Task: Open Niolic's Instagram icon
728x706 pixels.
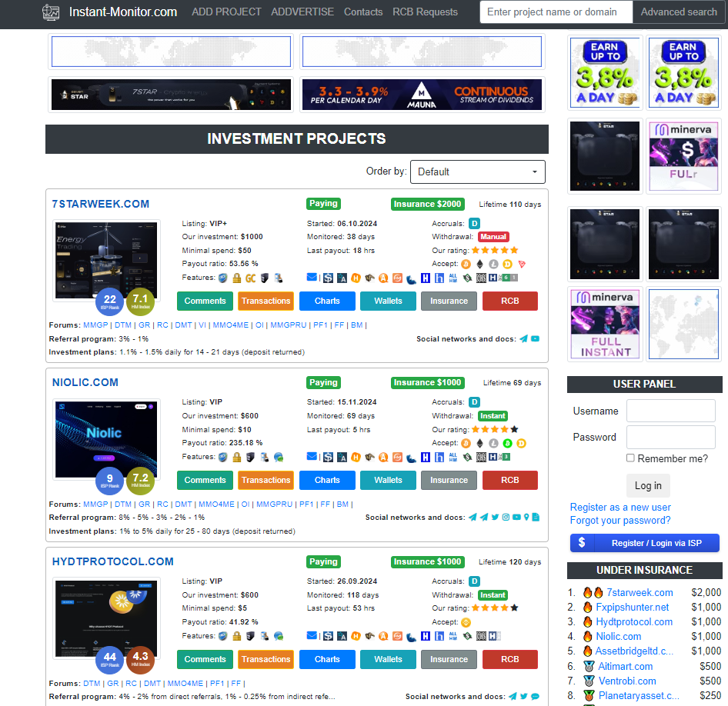Action: pyautogui.click(x=506, y=518)
